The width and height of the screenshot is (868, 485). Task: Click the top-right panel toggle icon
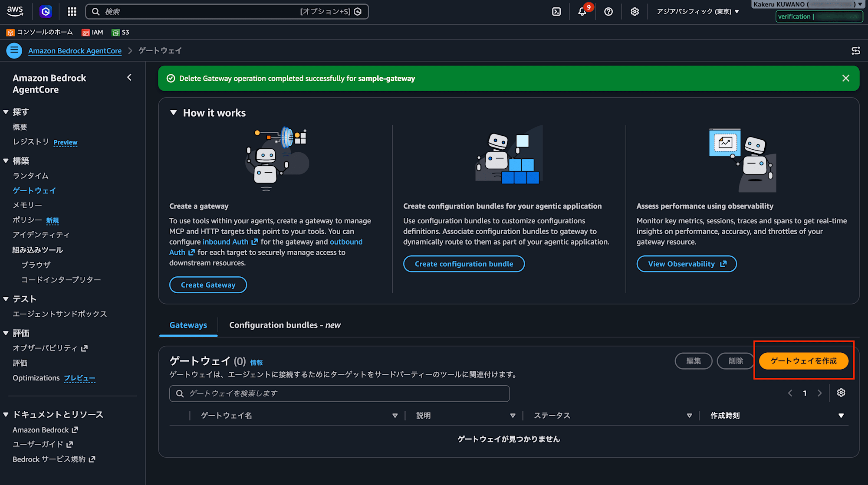click(x=856, y=51)
